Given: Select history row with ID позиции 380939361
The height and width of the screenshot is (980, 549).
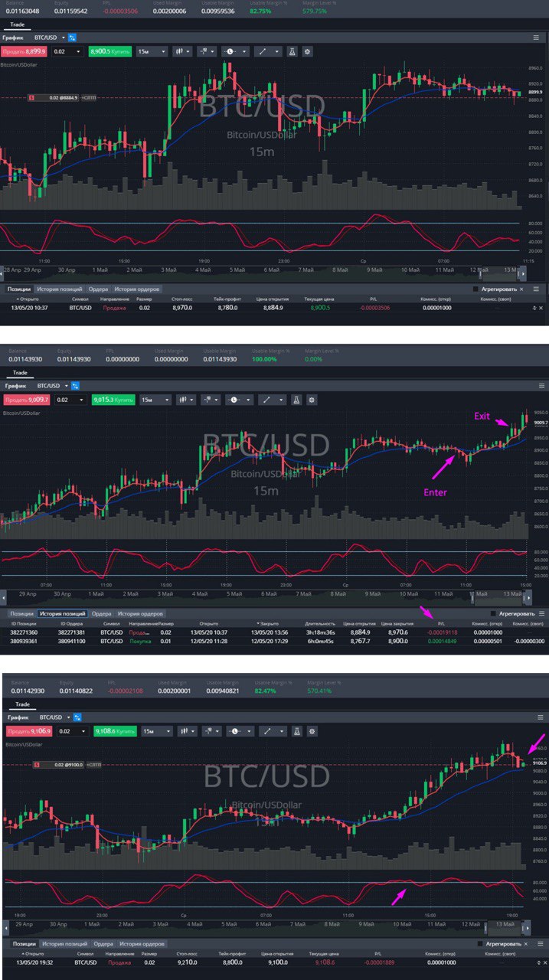Looking at the screenshot, I should pyautogui.click(x=273, y=640).
